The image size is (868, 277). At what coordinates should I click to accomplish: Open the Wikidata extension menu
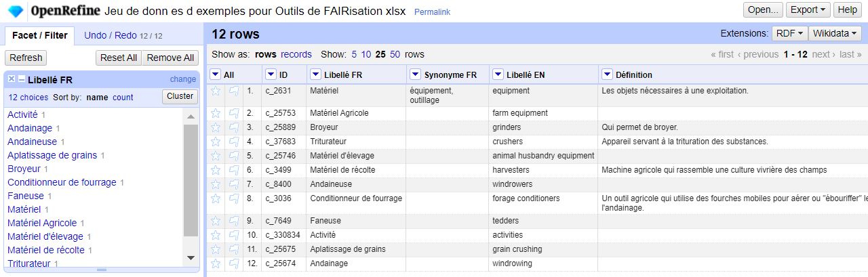(835, 33)
